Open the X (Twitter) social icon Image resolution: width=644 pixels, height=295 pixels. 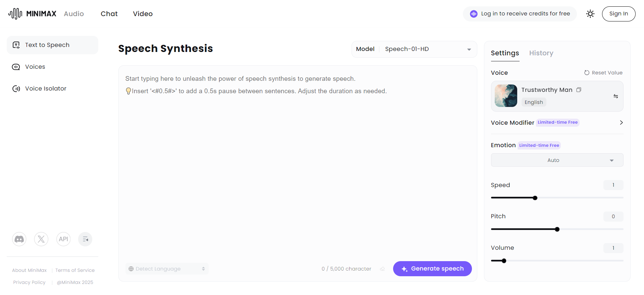(41, 239)
